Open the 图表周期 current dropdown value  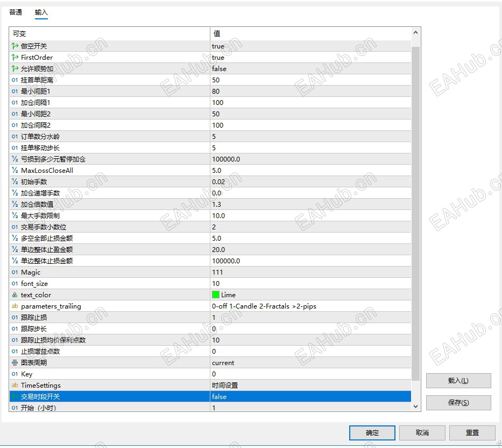click(310, 362)
